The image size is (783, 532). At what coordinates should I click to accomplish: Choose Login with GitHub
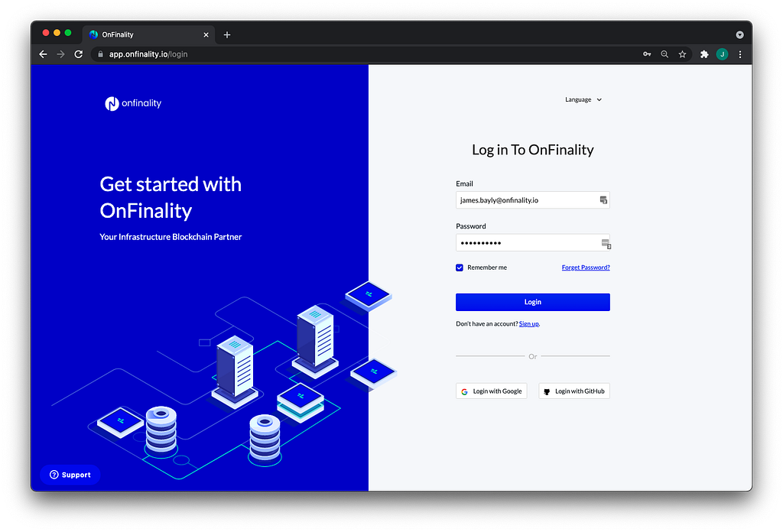(574, 391)
